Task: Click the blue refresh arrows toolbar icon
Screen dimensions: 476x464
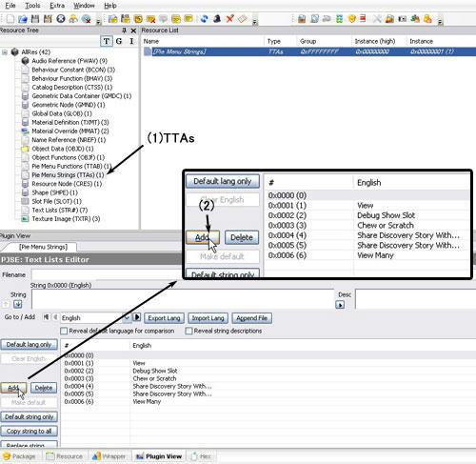Action: click(205, 19)
